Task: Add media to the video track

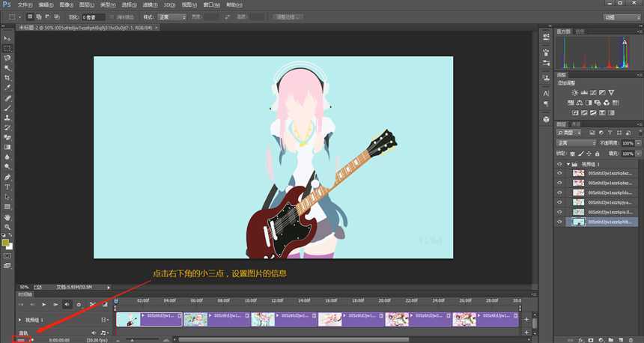Action: (x=526, y=320)
